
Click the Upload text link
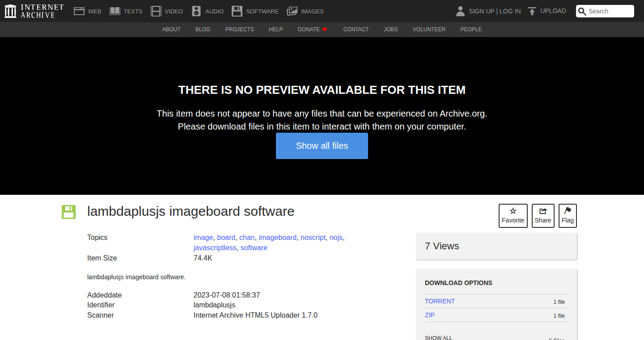[553, 11]
